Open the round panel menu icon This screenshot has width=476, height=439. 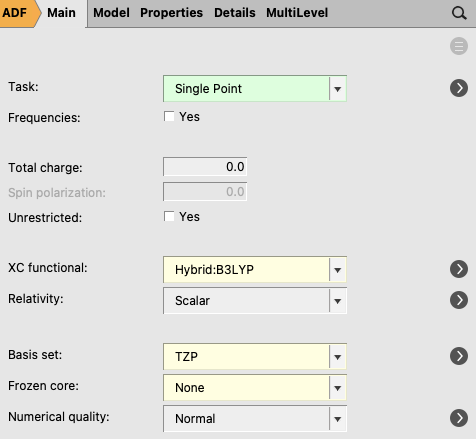point(459,46)
